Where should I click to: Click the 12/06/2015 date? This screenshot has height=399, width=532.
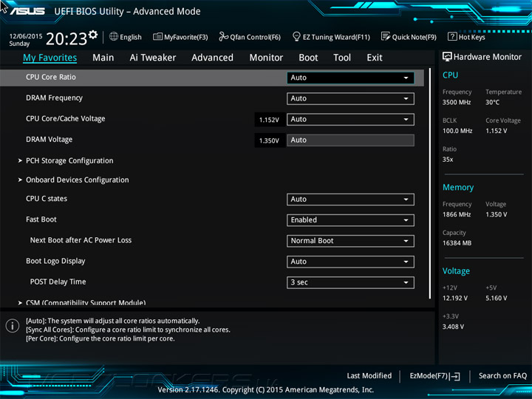[26, 36]
